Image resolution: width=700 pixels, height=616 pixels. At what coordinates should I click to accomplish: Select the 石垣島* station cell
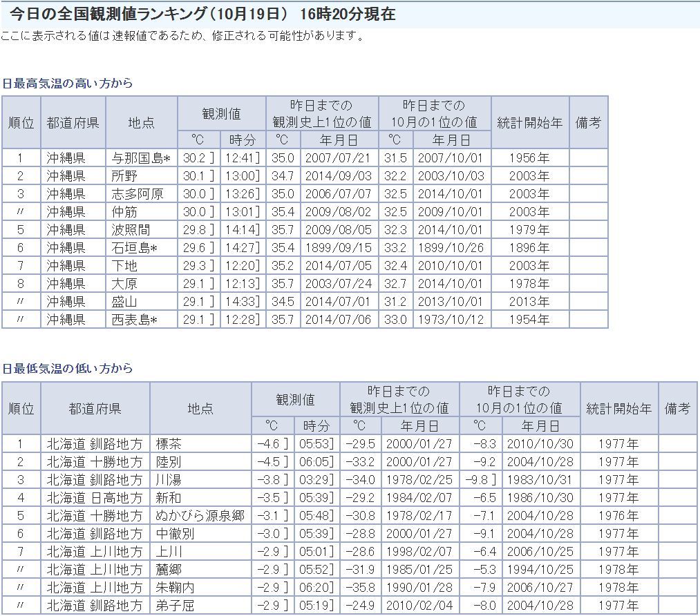coord(142,247)
